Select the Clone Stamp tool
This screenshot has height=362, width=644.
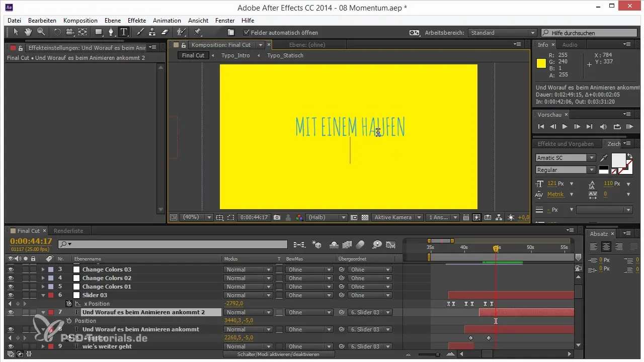coord(152,32)
